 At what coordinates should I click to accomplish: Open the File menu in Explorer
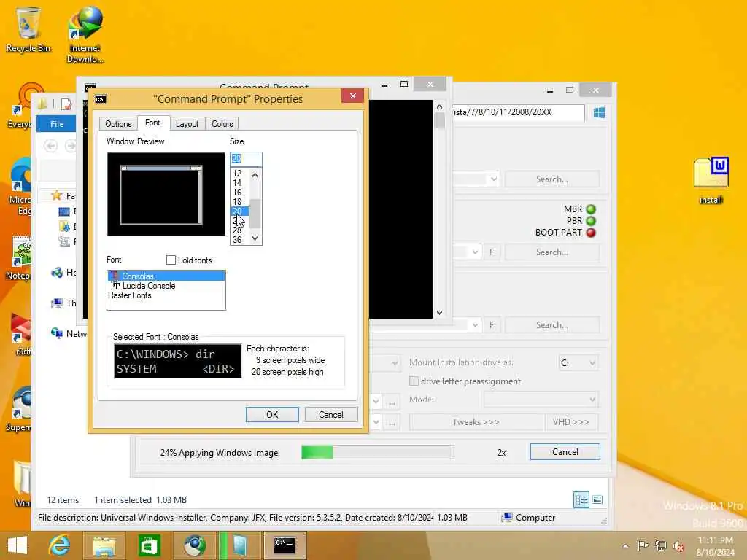[57, 124]
